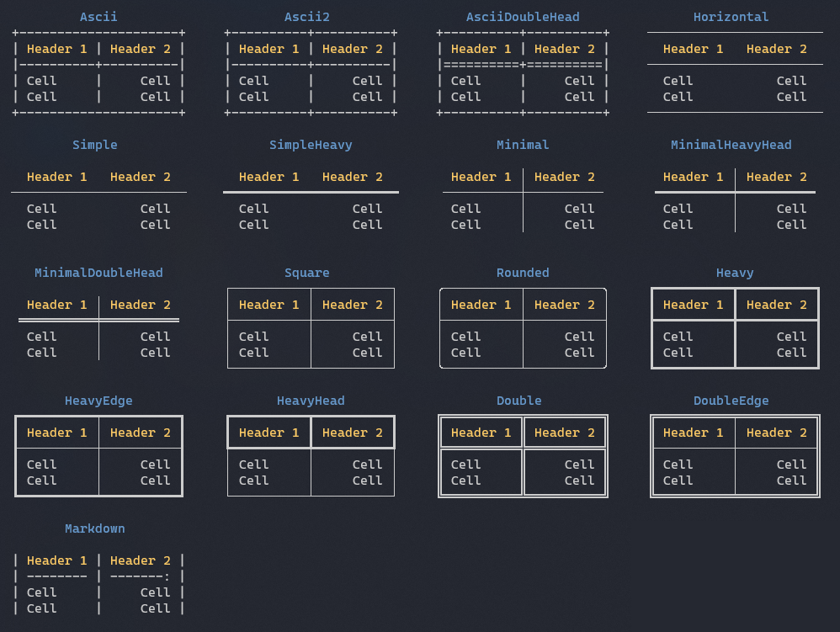
Task: Expand the MinimalDoubleHead style example
Action: tap(98, 273)
